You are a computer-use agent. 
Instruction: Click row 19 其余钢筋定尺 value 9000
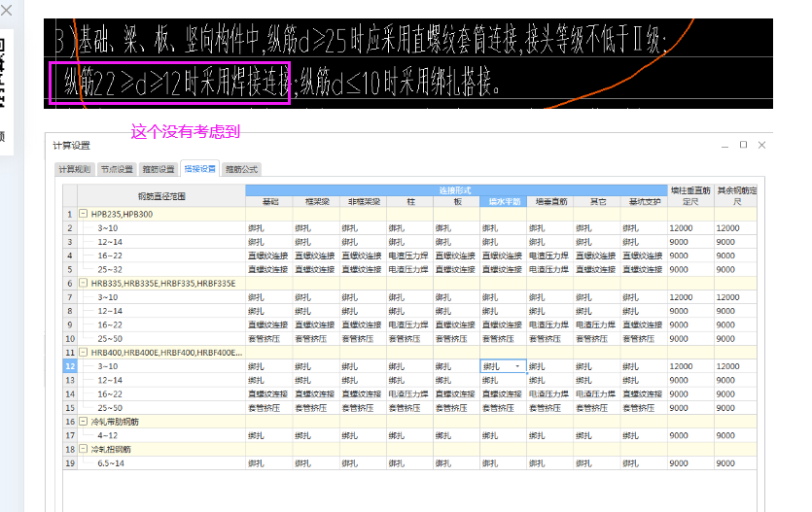click(x=736, y=463)
